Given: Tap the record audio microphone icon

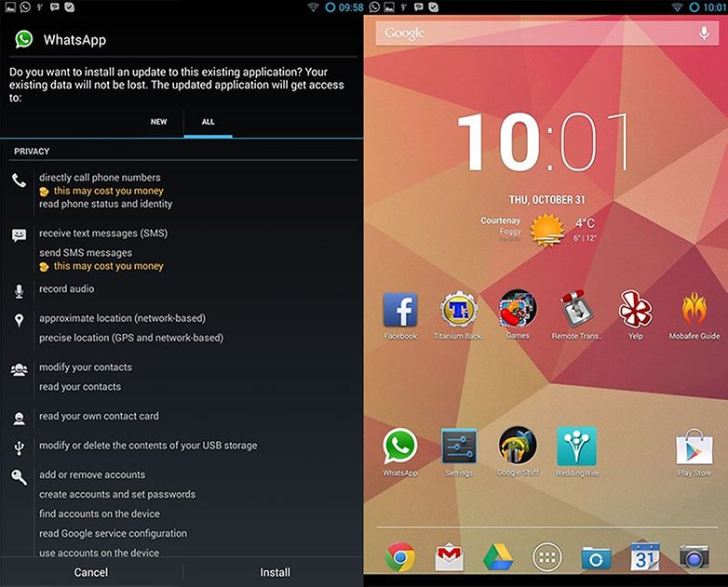Looking at the screenshot, I should 19,291.
